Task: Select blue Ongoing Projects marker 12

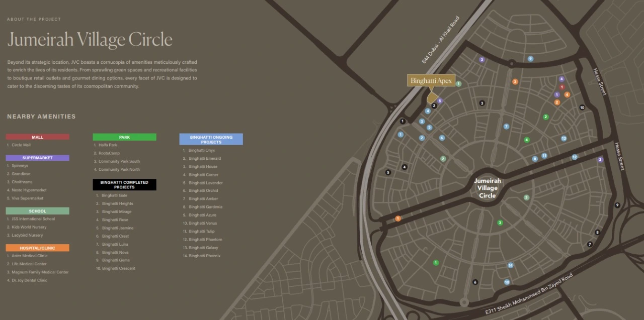Action: [x=574, y=157]
